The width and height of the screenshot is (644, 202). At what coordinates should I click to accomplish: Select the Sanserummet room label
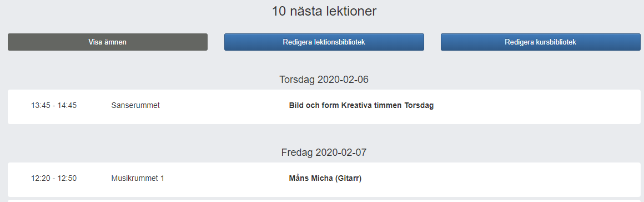(x=135, y=105)
